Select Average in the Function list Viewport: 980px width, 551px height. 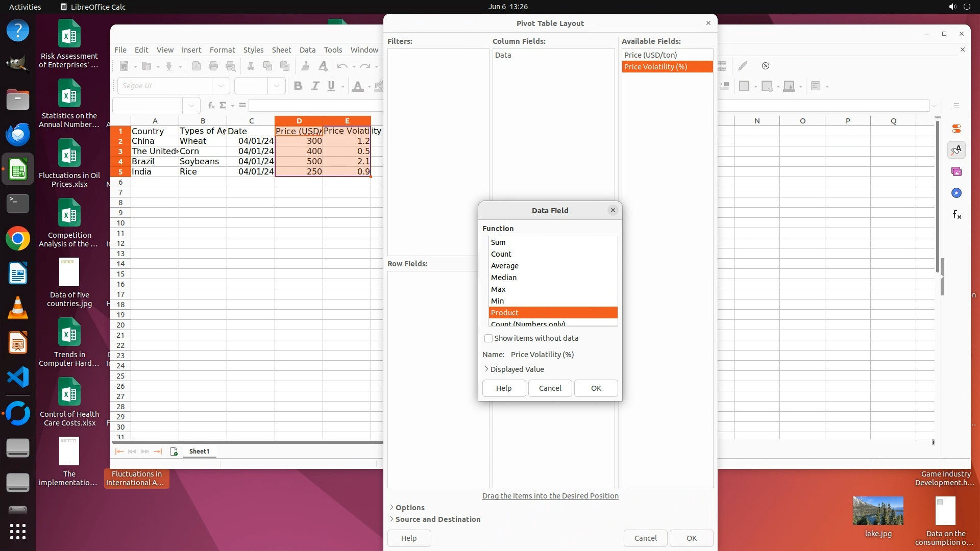[x=505, y=266]
